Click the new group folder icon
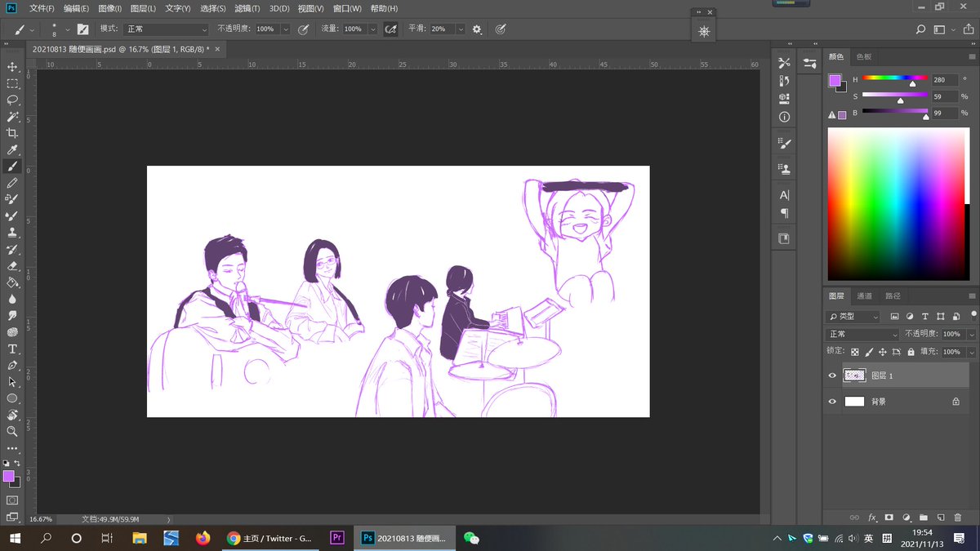This screenshot has height=551, width=980. tap(924, 518)
